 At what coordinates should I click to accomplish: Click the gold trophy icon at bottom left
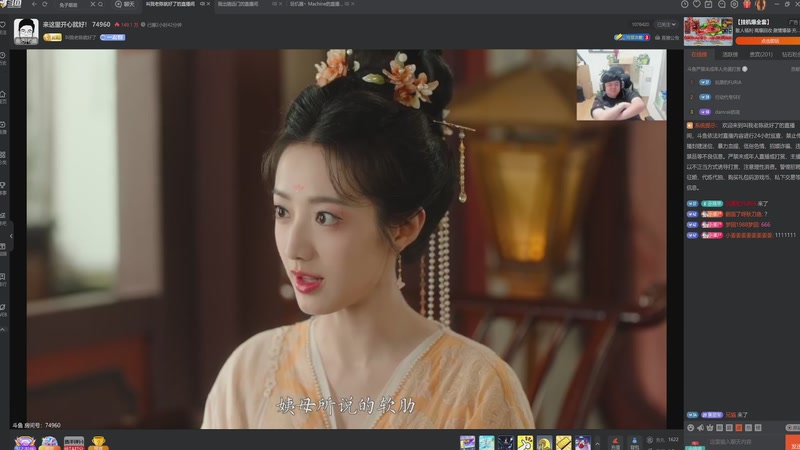(x=98, y=442)
